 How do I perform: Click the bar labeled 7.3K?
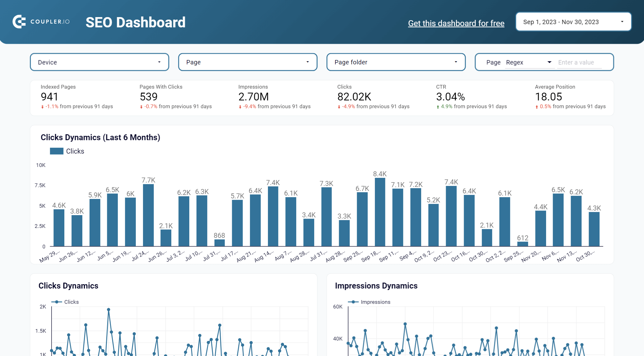point(326,217)
